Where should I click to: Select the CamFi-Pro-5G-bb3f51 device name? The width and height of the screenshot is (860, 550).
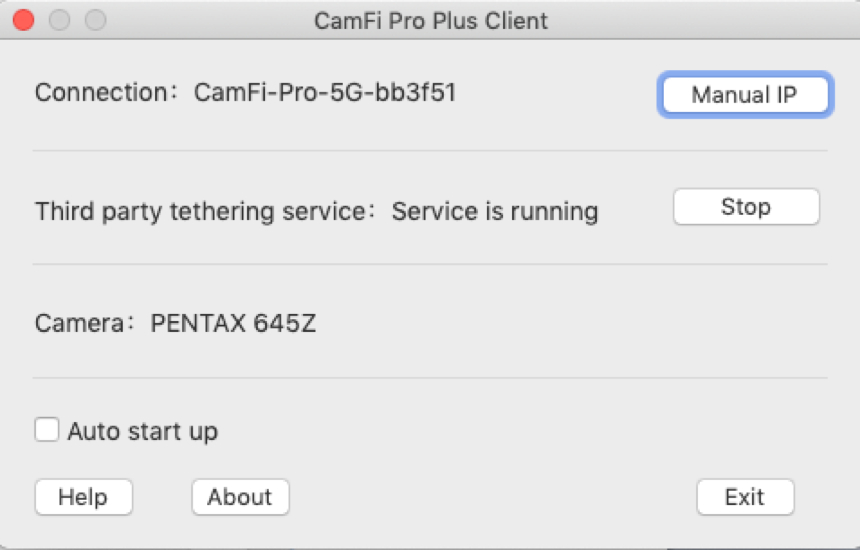(x=325, y=92)
